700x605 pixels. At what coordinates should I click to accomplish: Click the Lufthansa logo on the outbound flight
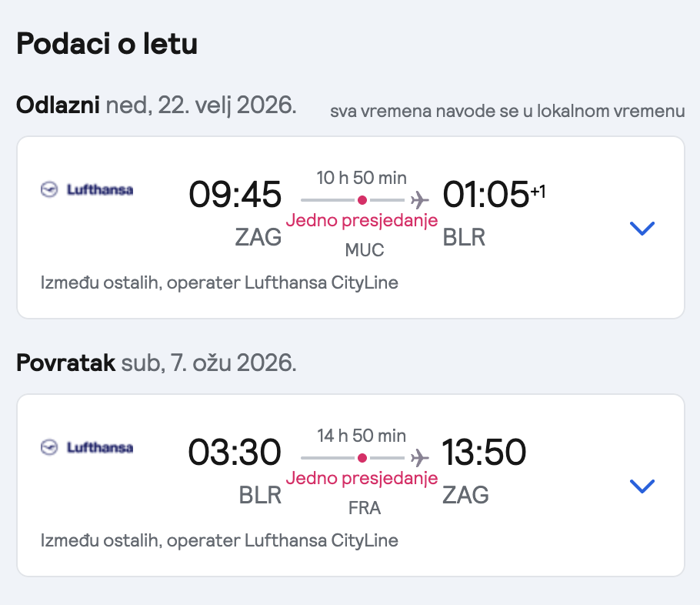click(87, 189)
